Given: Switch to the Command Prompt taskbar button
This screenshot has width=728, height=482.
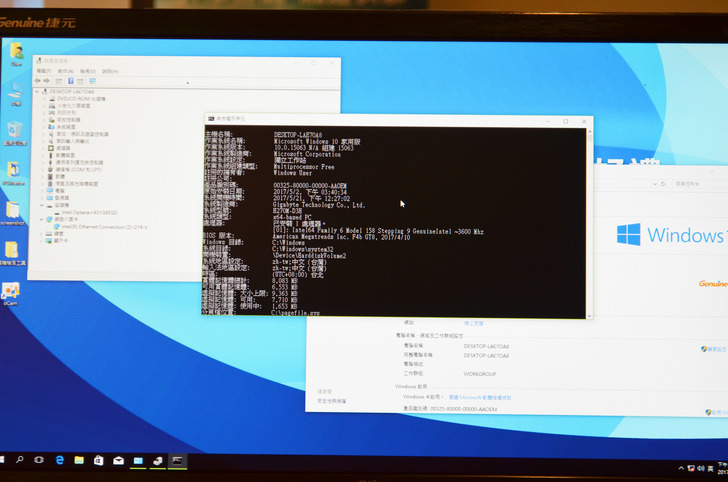Looking at the screenshot, I should tap(176, 461).
